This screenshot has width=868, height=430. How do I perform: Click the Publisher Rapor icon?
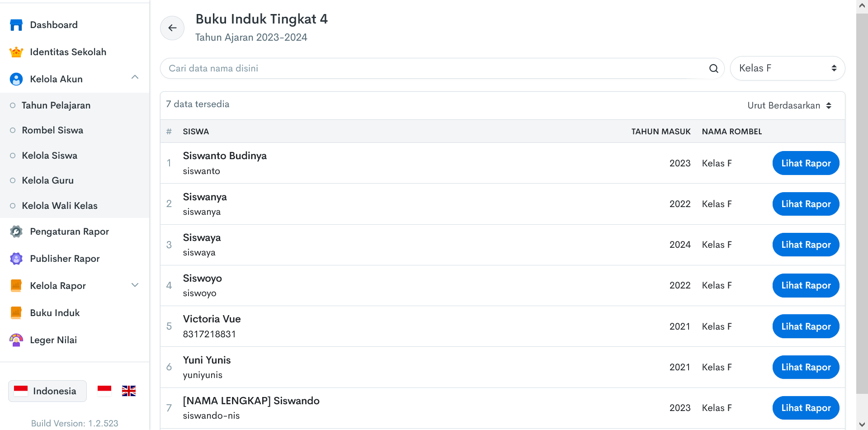16,259
